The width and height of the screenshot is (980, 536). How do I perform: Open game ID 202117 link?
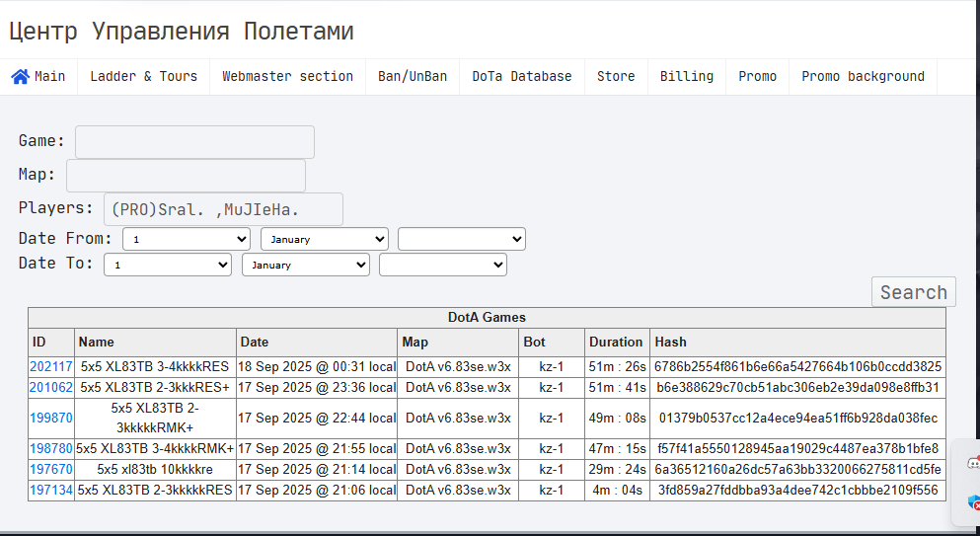coord(51,366)
